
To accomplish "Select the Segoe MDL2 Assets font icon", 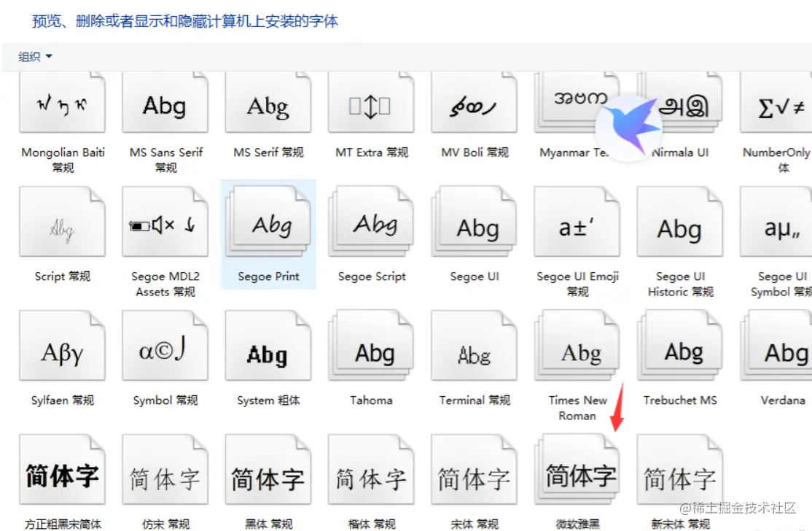I will pos(165,222).
